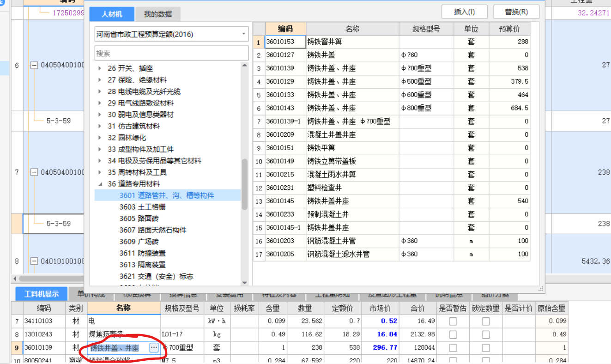Tick 锁定数量 checkbox for the 煤焦沥青漆 row
This screenshot has width=611, height=364.
[x=486, y=334]
